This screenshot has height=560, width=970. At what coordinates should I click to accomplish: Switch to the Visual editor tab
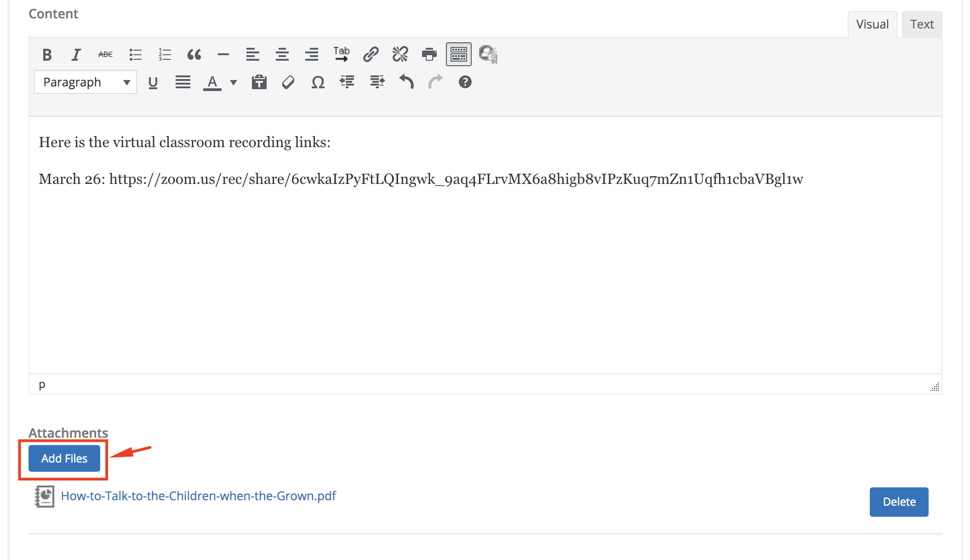[x=872, y=24]
